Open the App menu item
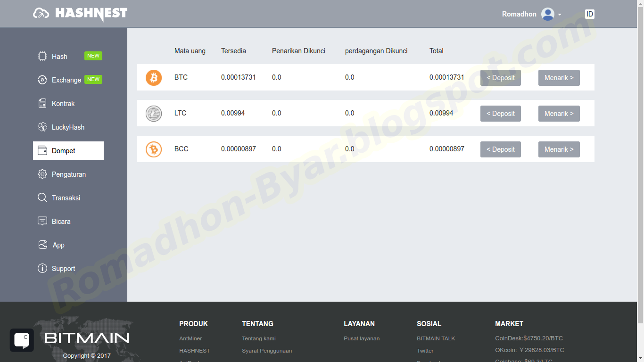Image resolution: width=644 pixels, height=362 pixels. [x=68, y=245]
